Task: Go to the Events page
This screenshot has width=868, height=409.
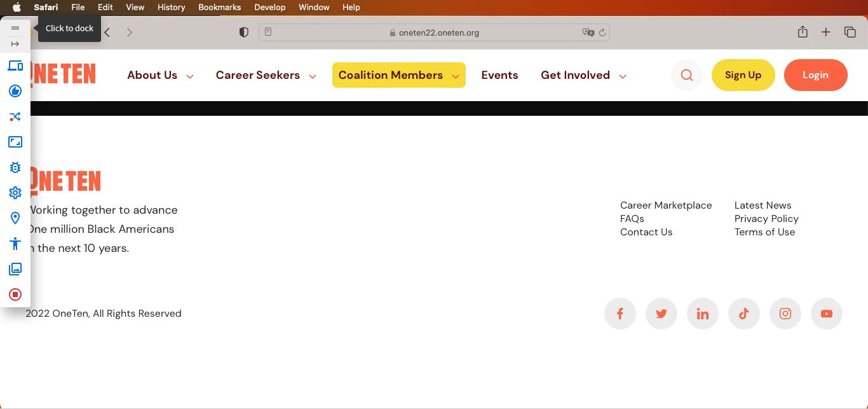Action: [x=499, y=75]
